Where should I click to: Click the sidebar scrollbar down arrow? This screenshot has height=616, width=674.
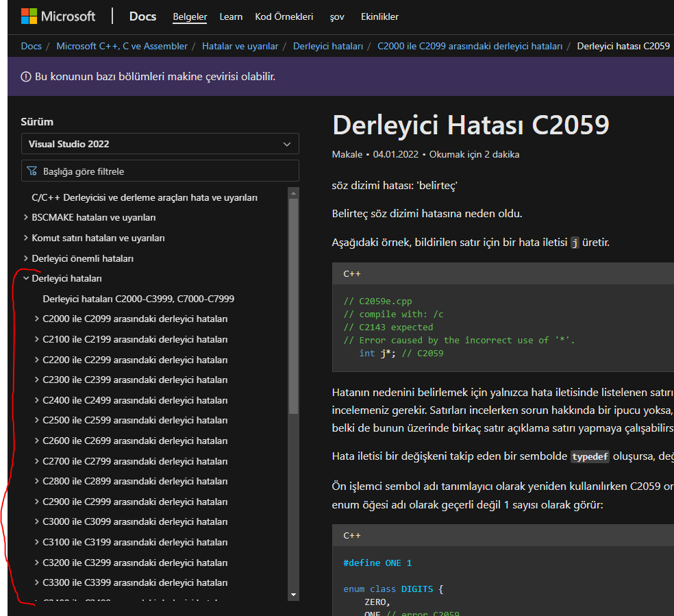click(293, 595)
